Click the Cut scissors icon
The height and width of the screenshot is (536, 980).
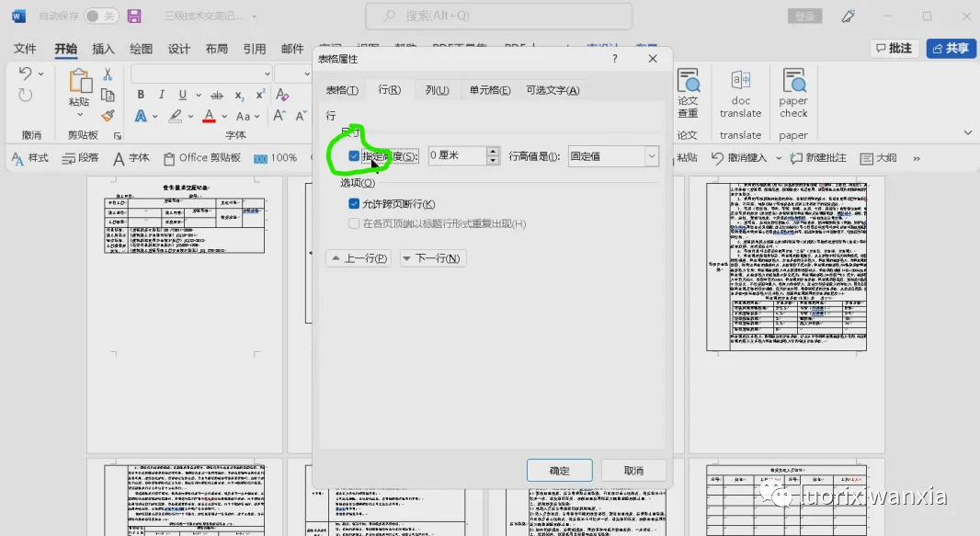click(x=108, y=74)
